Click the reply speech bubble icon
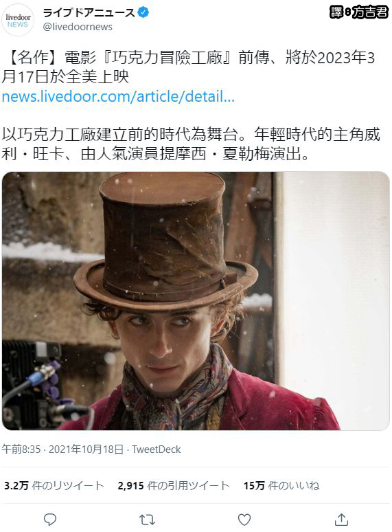This screenshot has height=532, width=392. [x=50, y=520]
